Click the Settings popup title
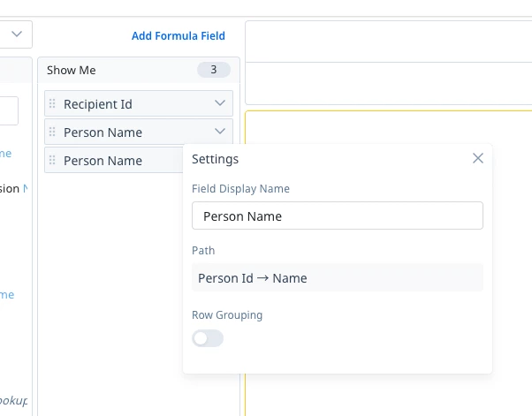The height and width of the screenshot is (416, 532). tap(215, 159)
